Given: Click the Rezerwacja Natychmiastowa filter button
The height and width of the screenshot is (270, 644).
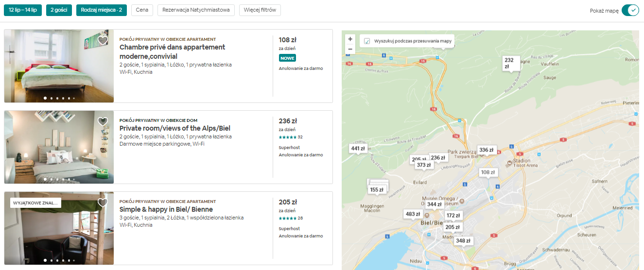Looking at the screenshot, I should coord(196,10).
